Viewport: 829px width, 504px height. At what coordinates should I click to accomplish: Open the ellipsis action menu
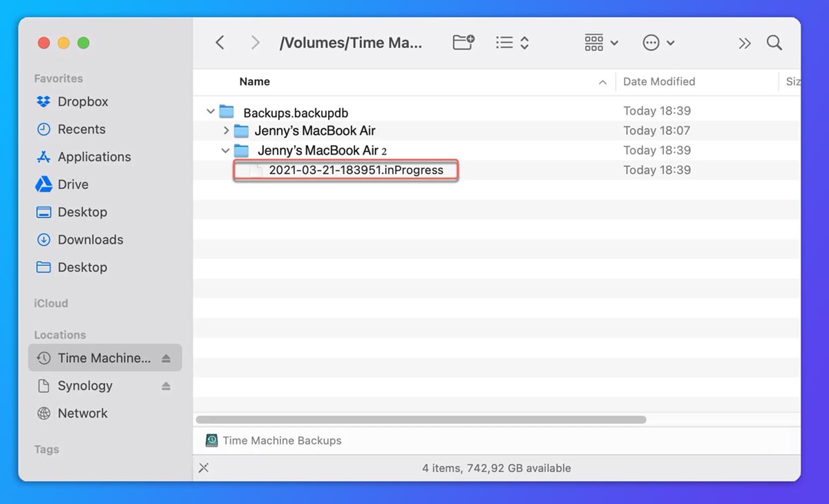coord(658,43)
